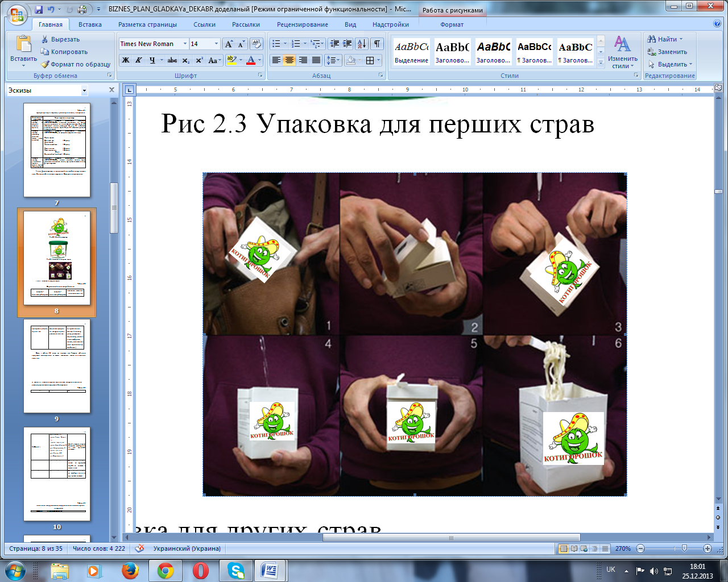Click the zoom slider handle

coord(684,548)
